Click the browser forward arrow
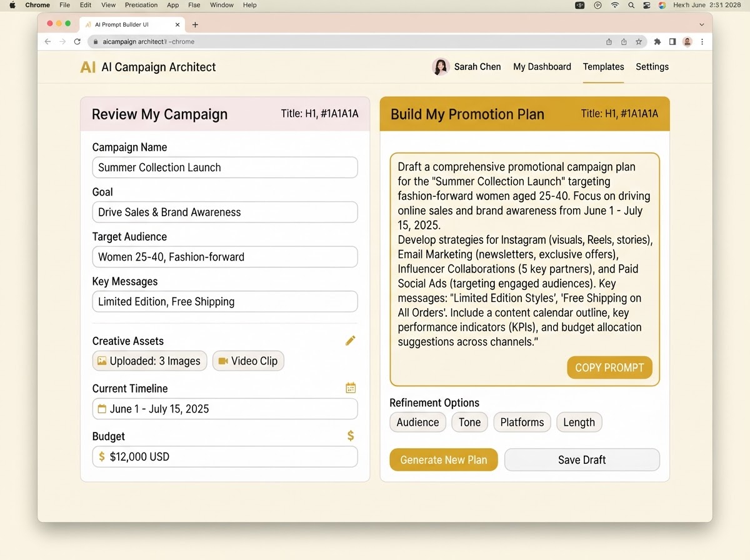 [x=62, y=42]
